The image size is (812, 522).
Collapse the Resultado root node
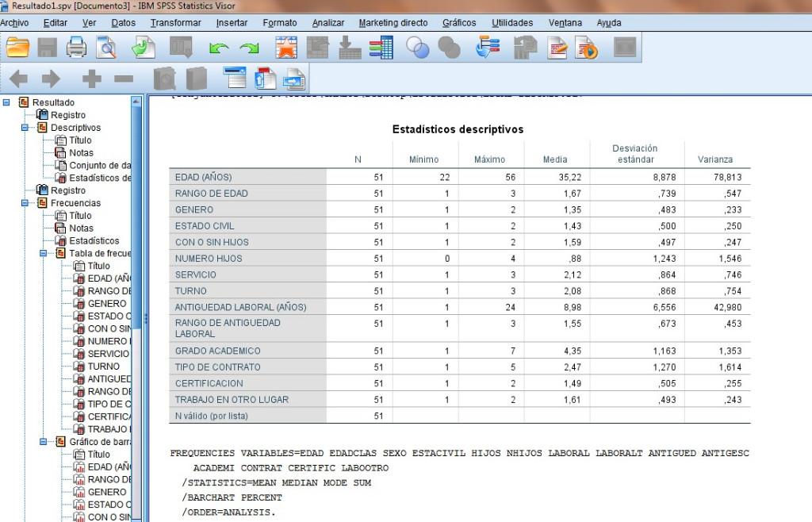[x=6, y=102]
